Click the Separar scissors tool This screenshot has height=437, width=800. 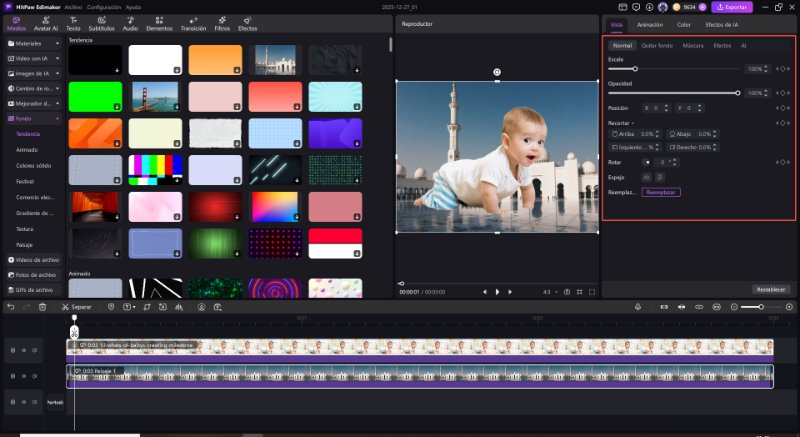click(x=77, y=307)
